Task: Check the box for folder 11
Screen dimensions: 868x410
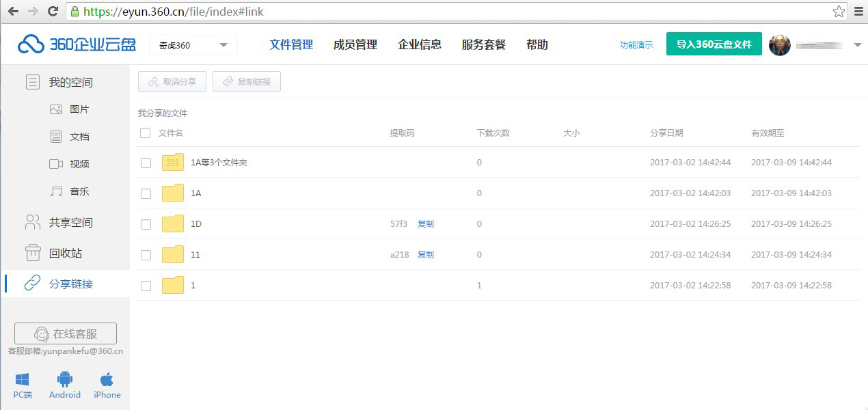Action: pos(146,255)
